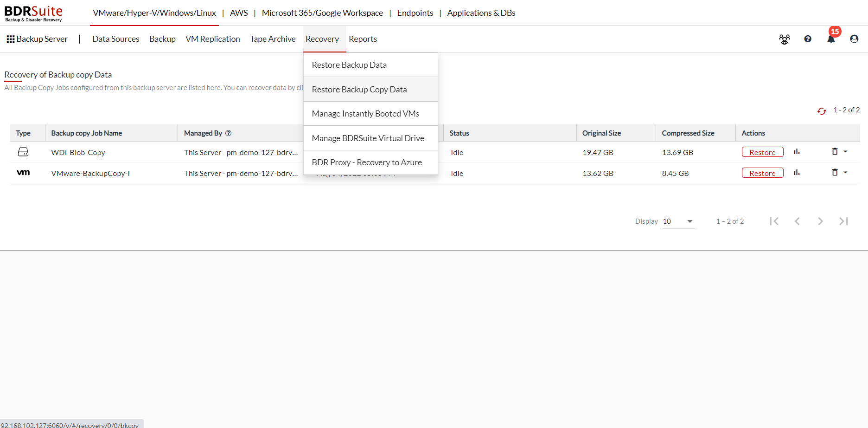Open the Display 10 rows dropdown
The image size is (868, 428).
tap(678, 221)
